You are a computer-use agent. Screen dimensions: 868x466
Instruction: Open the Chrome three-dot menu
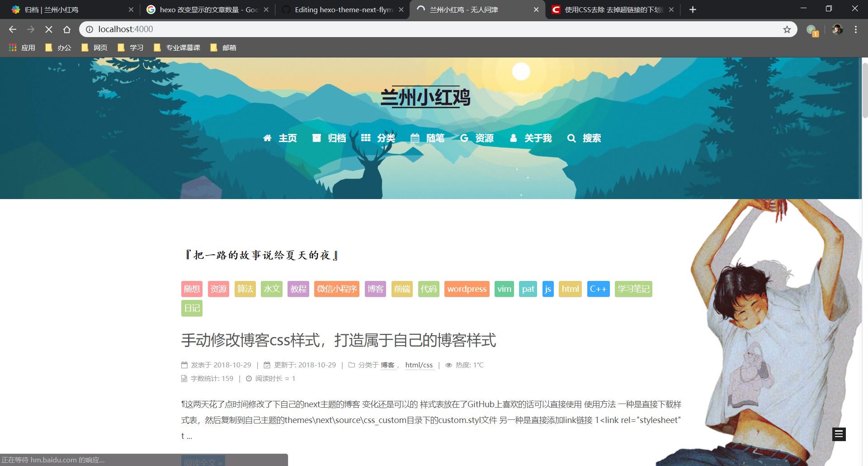[x=855, y=29]
